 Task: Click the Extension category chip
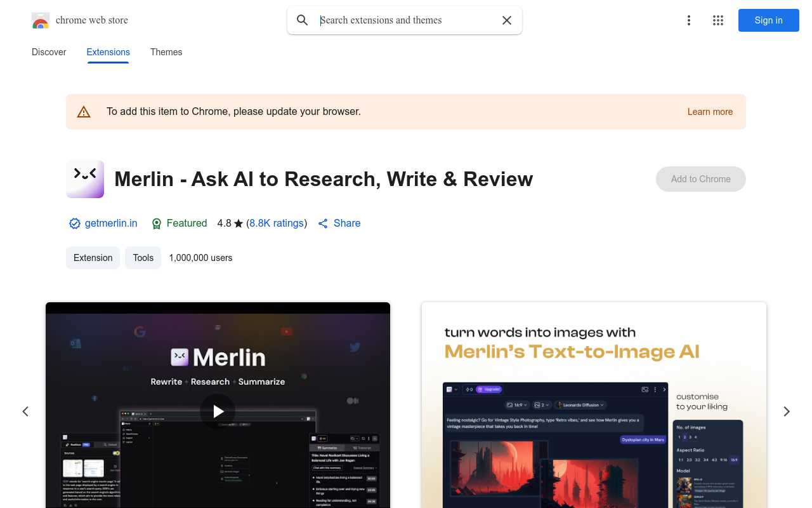tap(93, 258)
